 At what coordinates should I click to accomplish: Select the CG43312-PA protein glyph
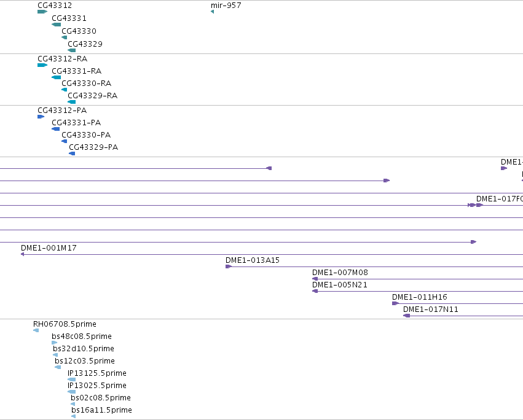pyautogui.click(x=41, y=117)
